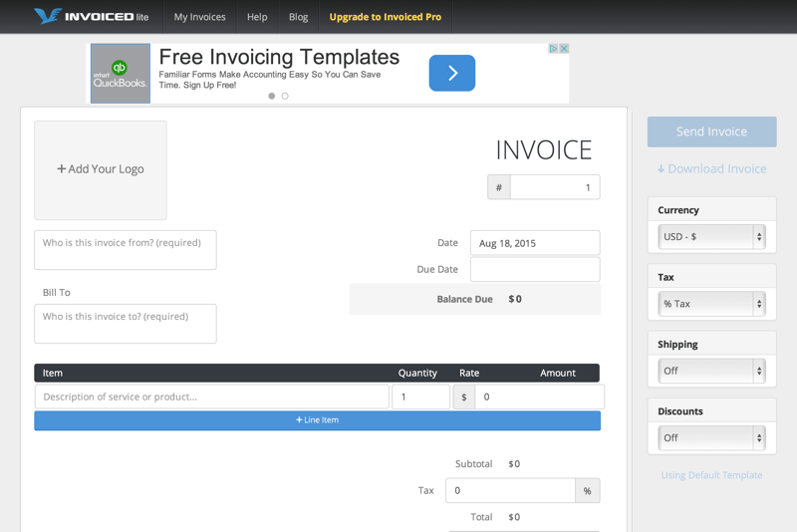Click the Item column header
The width and height of the screenshot is (797, 532).
click(53, 373)
